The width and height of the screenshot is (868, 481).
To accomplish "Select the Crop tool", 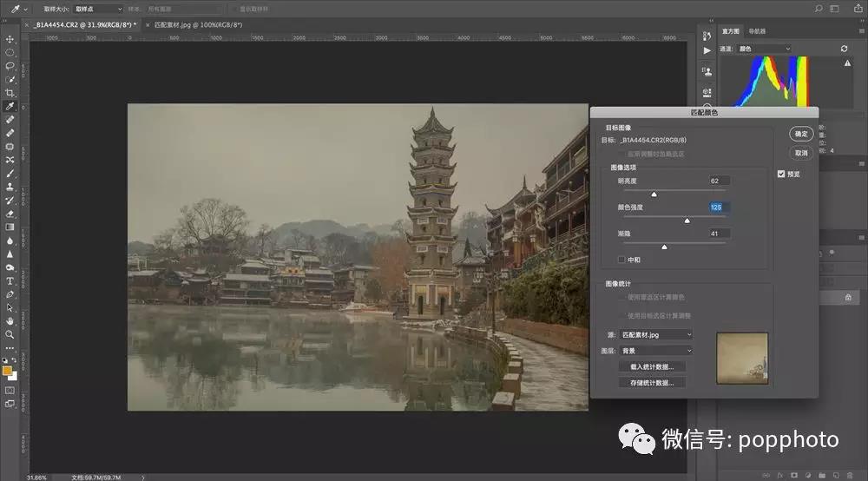I will pyautogui.click(x=10, y=92).
